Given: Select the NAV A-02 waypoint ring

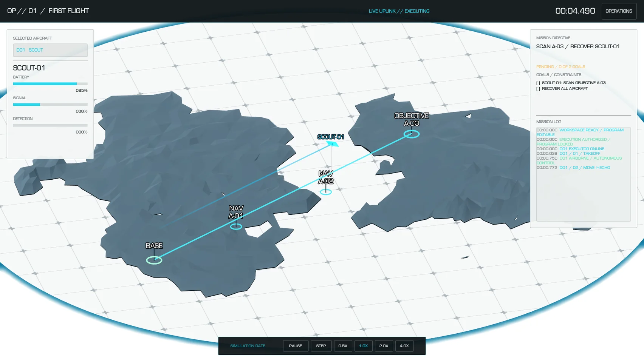Looking at the screenshot, I should click(x=326, y=192).
